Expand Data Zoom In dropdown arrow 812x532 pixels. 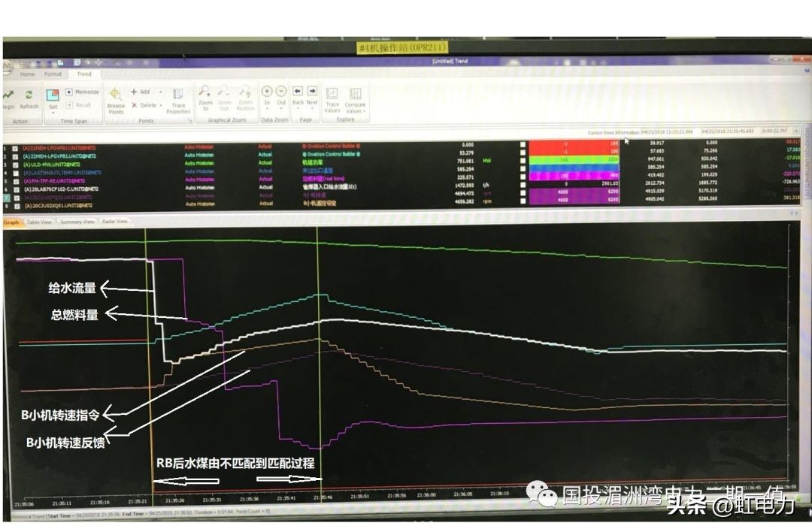pos(267,109)
